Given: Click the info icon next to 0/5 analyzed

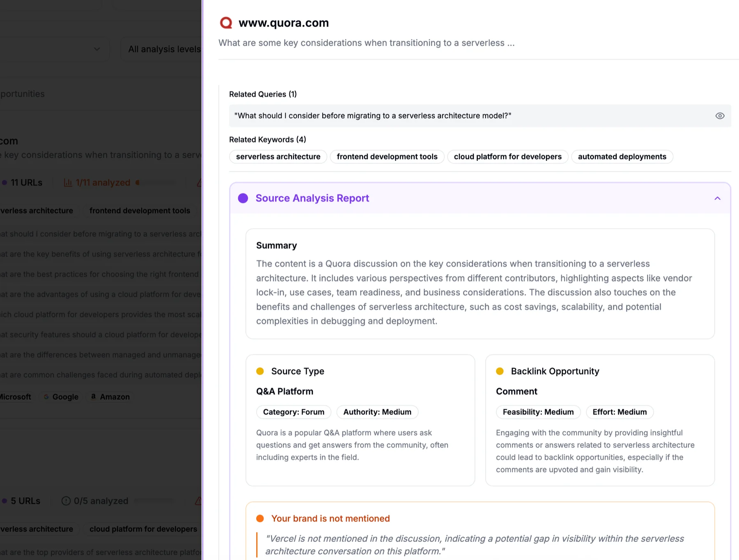Looking at the screenshot, I should [x=66, y=500].
